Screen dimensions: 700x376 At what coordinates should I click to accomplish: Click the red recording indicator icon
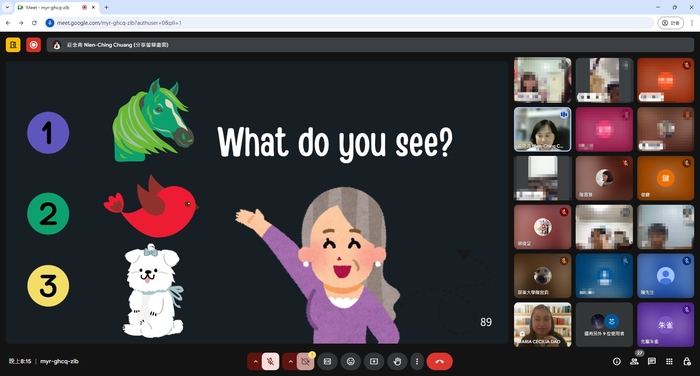pyautogui.click(x=33, y=45)
